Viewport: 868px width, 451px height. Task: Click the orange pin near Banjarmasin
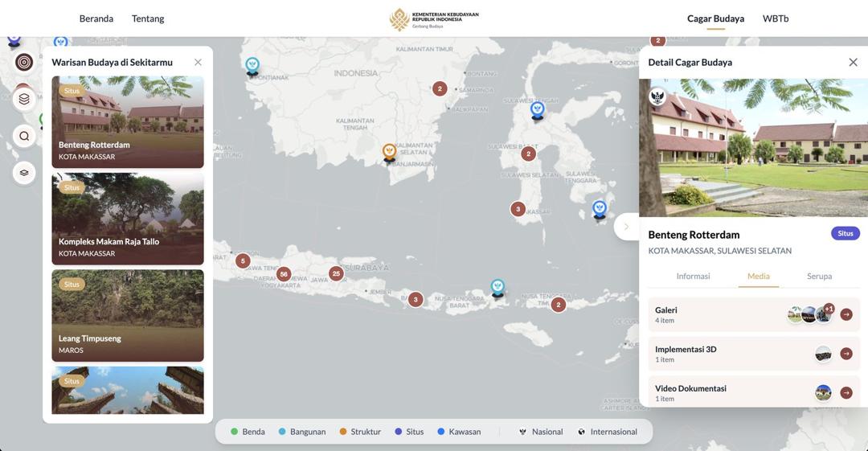click(389, 153)
